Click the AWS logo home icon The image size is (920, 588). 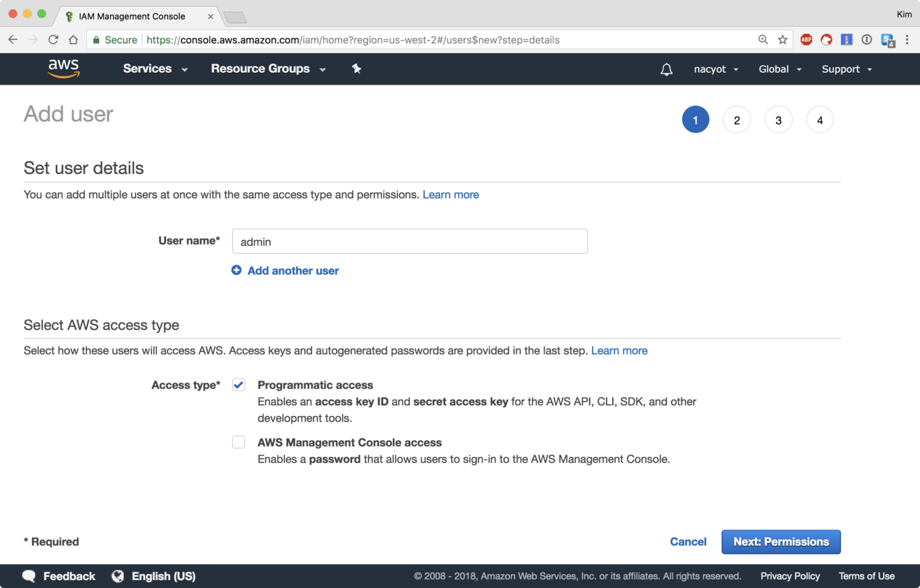click(x=64, y=69)
